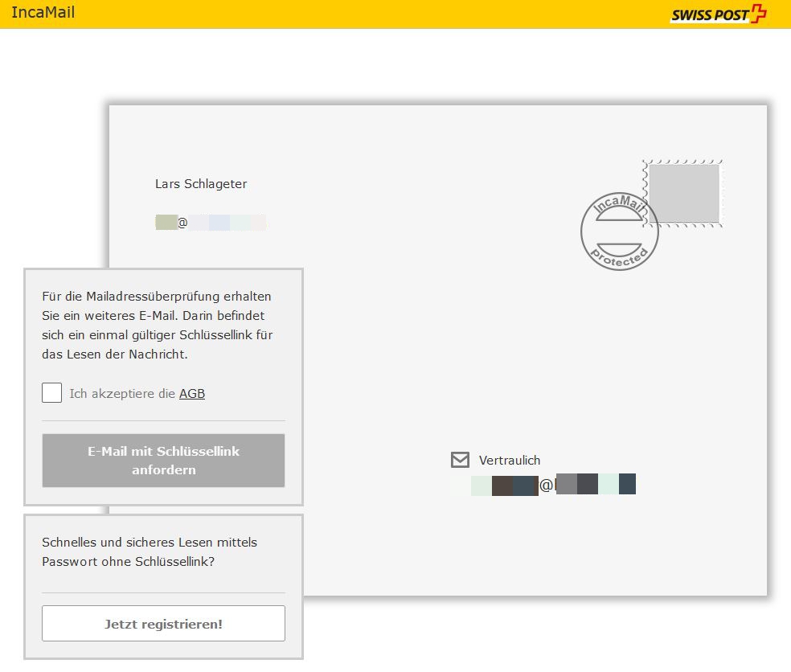Click the Swiss Post logo
The width and height of the screenshot is (791, 672).
coord(719,14)
